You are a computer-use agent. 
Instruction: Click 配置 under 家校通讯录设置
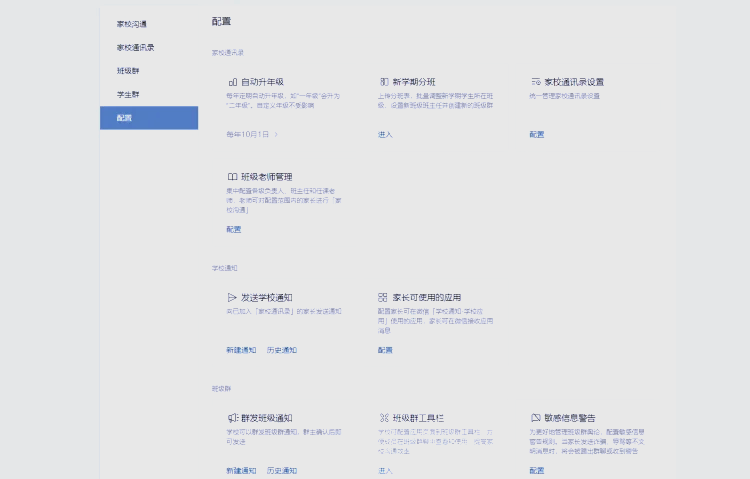pyautogui.click(x=537, y=134)
